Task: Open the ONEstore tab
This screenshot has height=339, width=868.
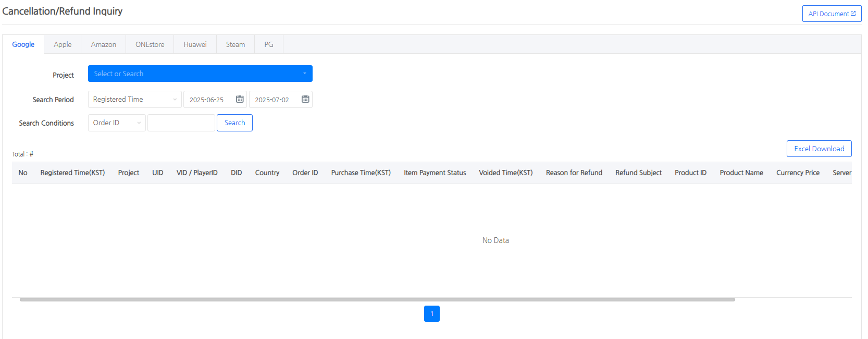Action: (150, 44)
